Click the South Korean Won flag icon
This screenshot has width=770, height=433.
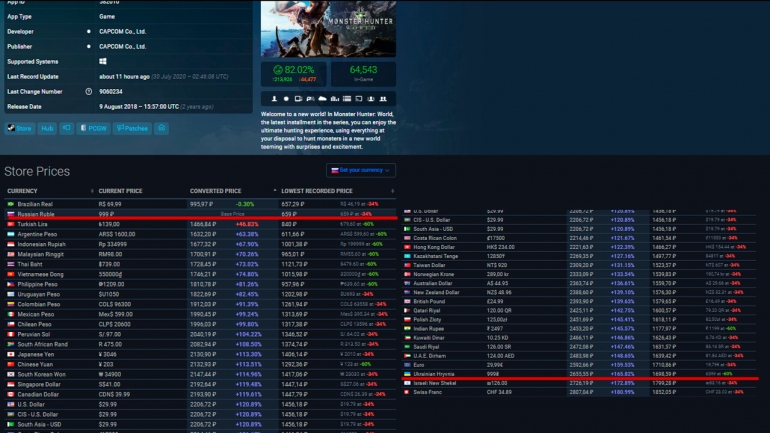coord(11,374)
